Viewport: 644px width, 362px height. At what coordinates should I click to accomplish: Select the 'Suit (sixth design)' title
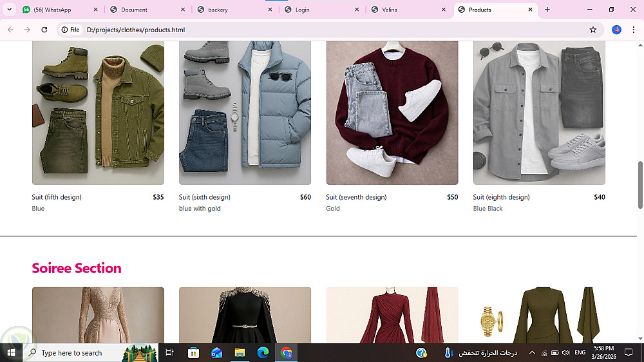205,197
